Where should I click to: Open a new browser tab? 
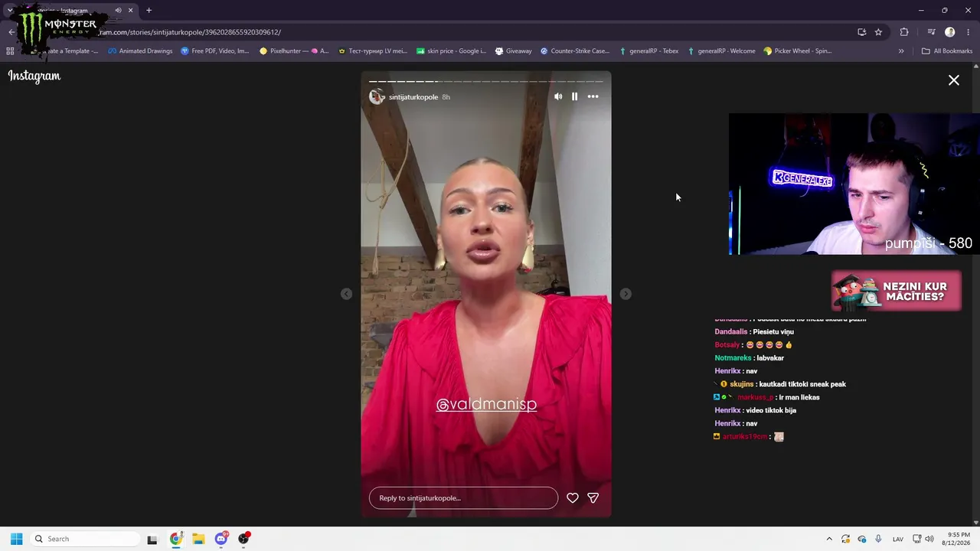click(x=149, y=11)
